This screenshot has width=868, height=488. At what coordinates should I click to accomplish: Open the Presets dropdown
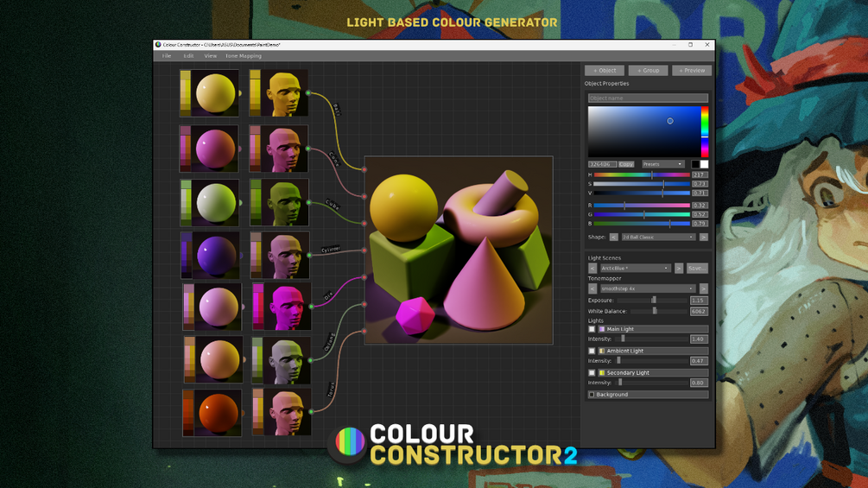[663, 164]
